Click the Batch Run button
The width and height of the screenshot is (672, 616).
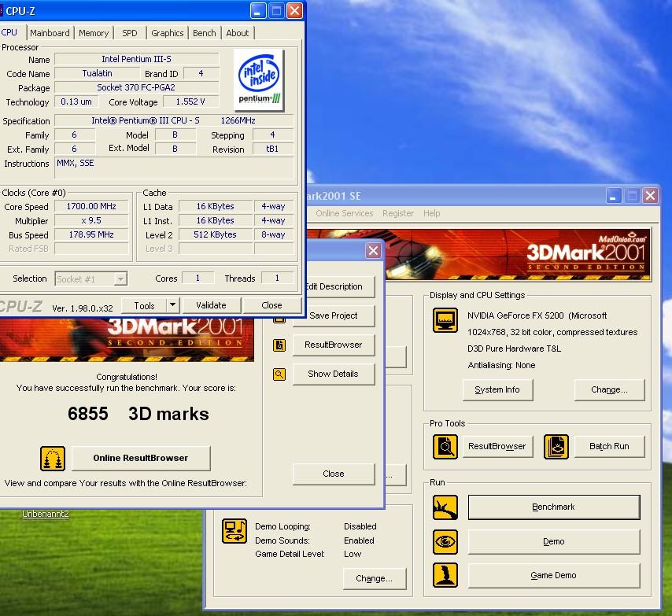(x=609, y=446)
